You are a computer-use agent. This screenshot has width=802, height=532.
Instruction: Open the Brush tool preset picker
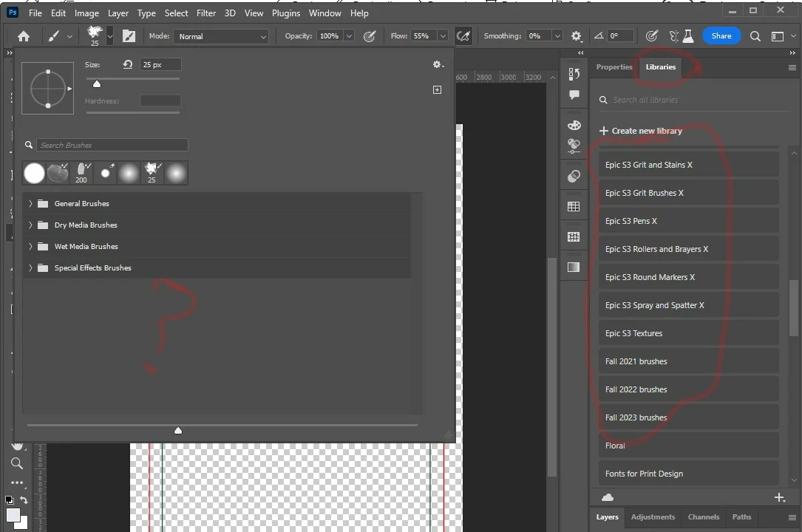[x=59, y=36]
